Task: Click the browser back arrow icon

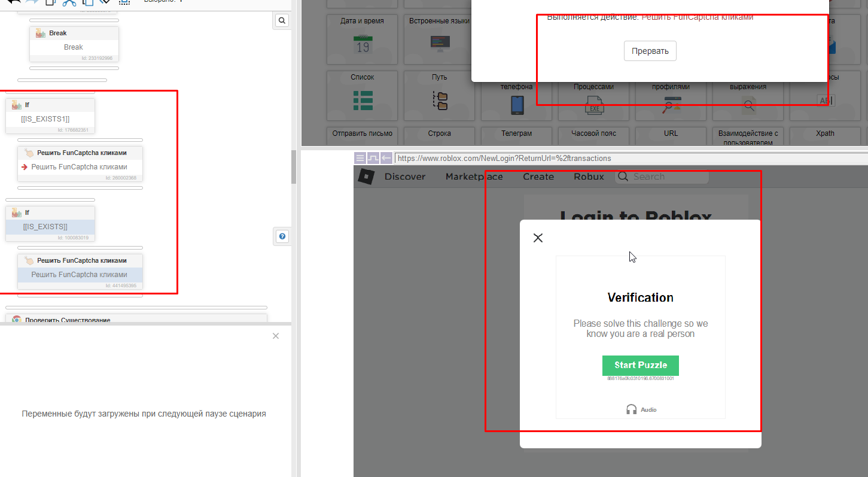Action: pyautogui.click(x=386, y=158)
